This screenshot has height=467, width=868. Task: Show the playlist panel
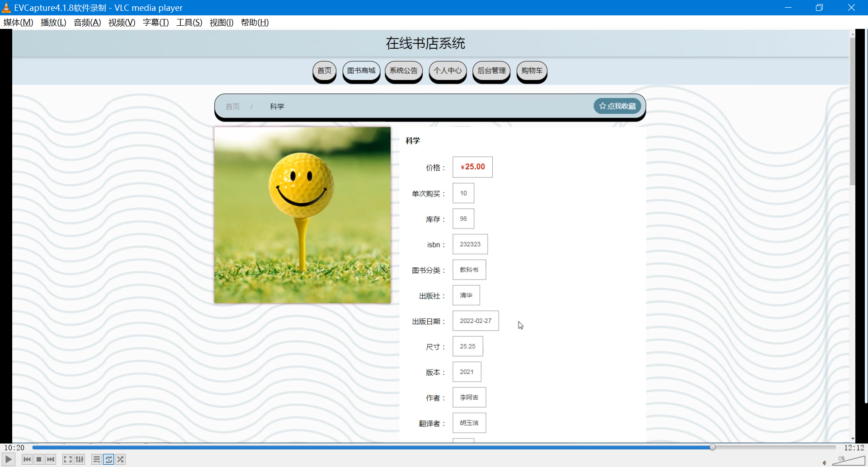click(97, 459)
